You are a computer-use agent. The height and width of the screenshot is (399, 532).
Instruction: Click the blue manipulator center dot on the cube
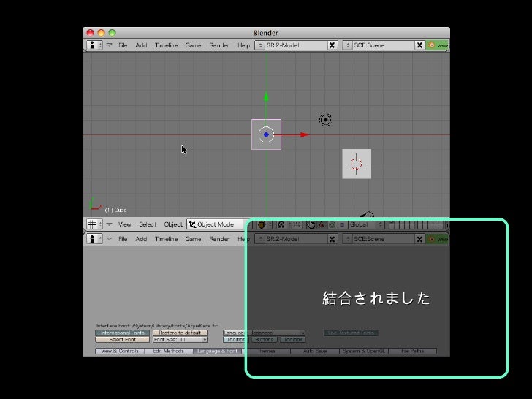click(x=266, y=134)
